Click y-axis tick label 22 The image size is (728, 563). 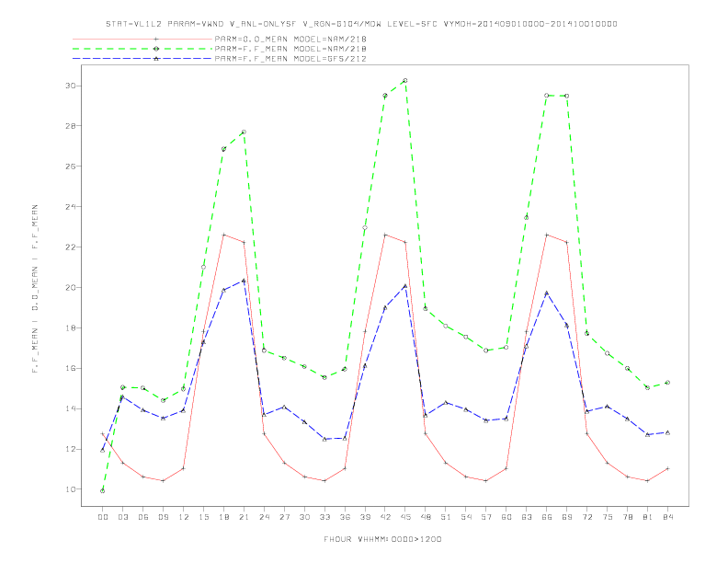(71, 247)
